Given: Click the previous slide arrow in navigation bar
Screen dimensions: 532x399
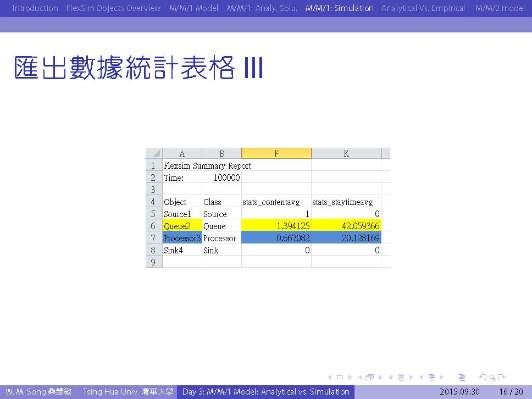Looking at the screenshot, I should [x=330, y=378].
